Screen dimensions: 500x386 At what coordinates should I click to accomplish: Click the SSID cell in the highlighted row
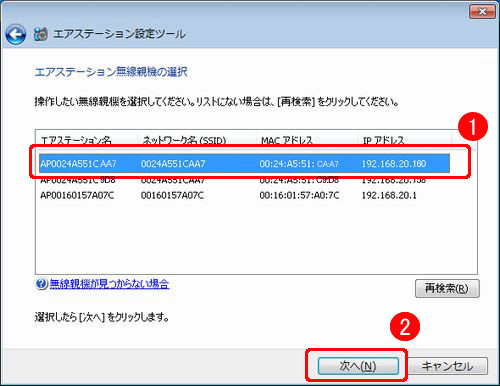coord(173,164)
